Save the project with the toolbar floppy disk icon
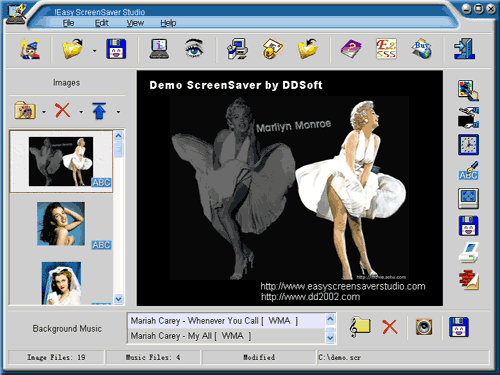Viewport: 500px width, 375px height. [116, 49]
